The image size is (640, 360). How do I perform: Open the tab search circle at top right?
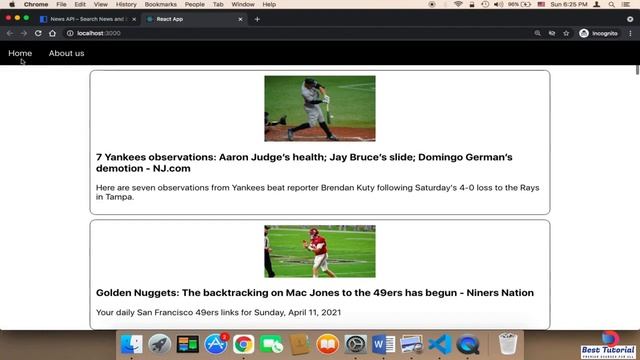click(x=630, y=19)
